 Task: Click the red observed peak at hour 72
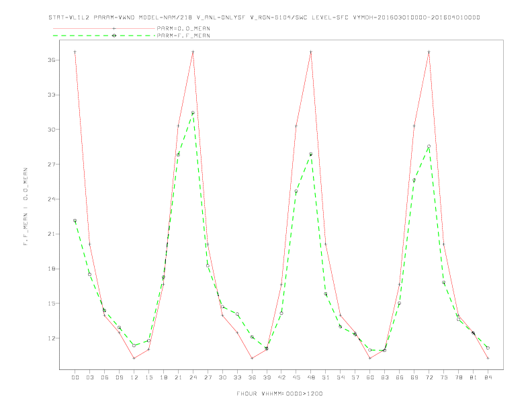point(429,52)
